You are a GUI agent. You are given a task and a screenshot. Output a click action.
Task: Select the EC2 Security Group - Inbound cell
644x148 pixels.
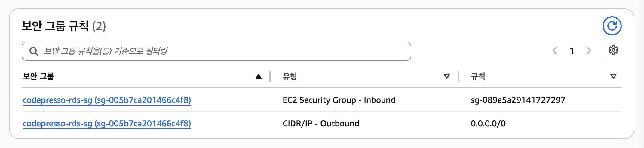pyautogui.click(x=339, y=100)
